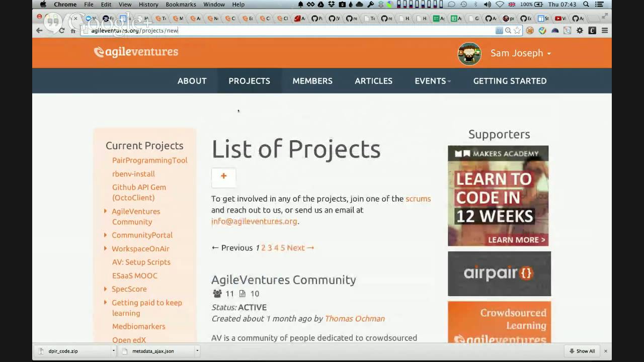Expand WorkspaceOnAir tree arrow
644x362 pixels.
point(105,248)
